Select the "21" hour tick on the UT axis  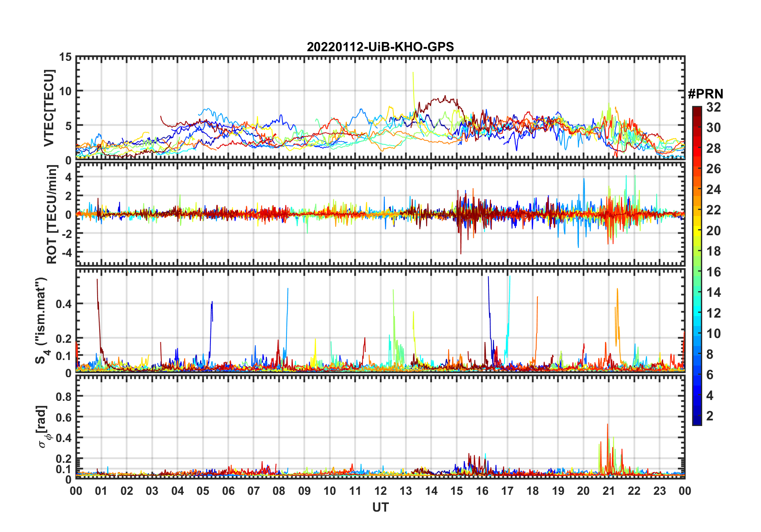[609, 491]
